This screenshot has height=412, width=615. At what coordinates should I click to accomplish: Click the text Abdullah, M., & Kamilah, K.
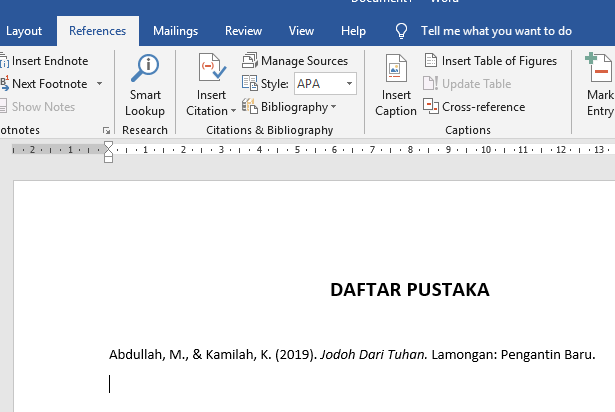pos(190,354)
